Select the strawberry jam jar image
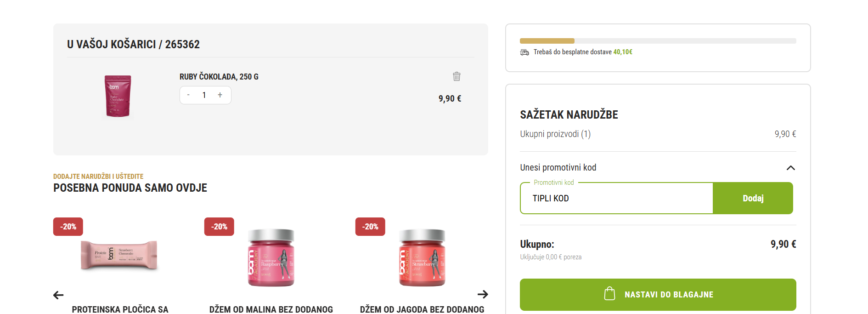868x314 pixels. (x=422, y=257)
